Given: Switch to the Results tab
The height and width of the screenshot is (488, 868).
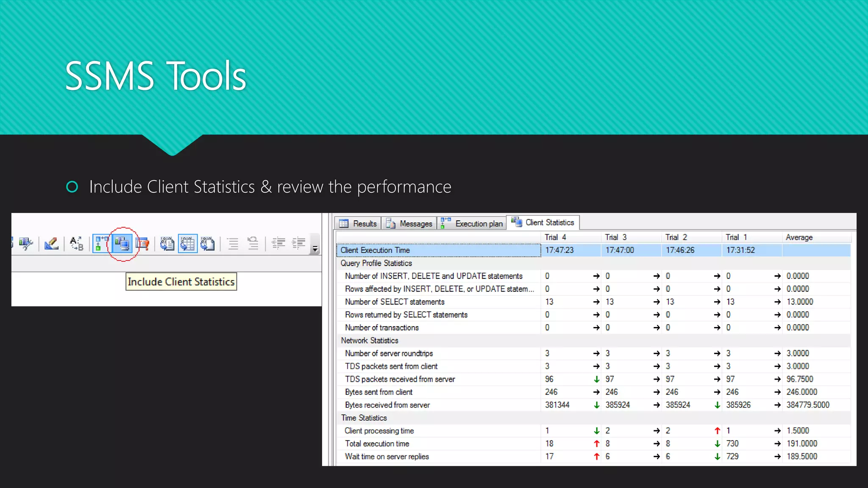Looking at the screenshot, I should (x=358, y=223).
